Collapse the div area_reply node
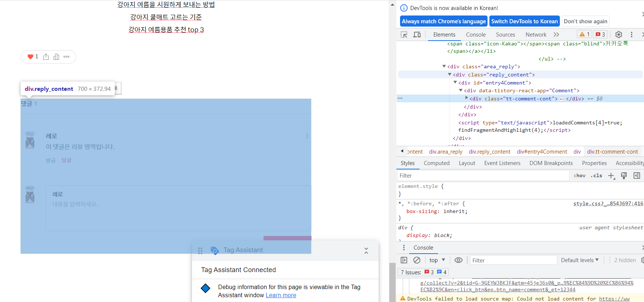 click(x=444, y=66)
